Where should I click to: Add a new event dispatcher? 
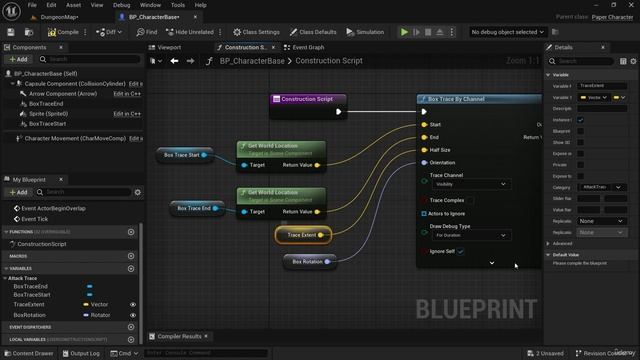click(131, 327)
